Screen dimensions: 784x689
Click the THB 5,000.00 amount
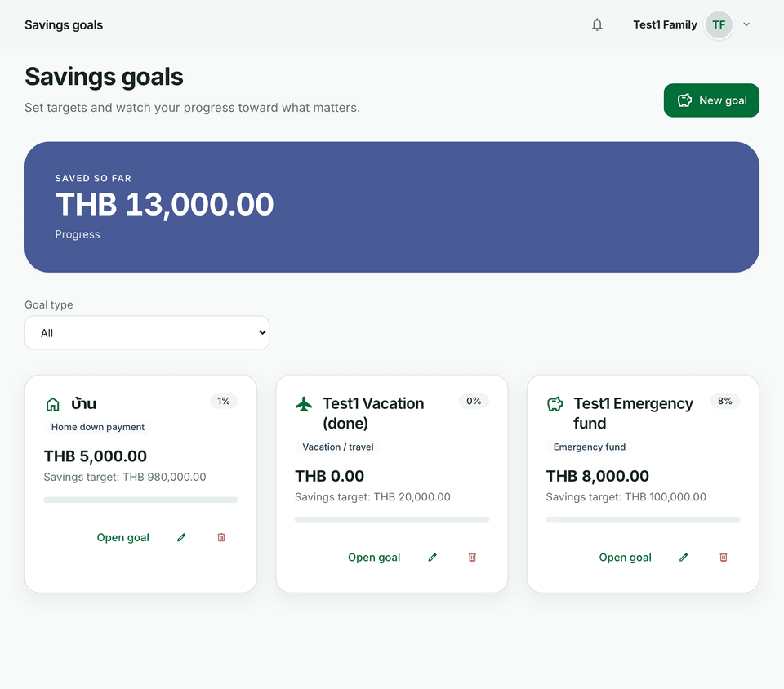pyautogui.click(x=96, y=456)
